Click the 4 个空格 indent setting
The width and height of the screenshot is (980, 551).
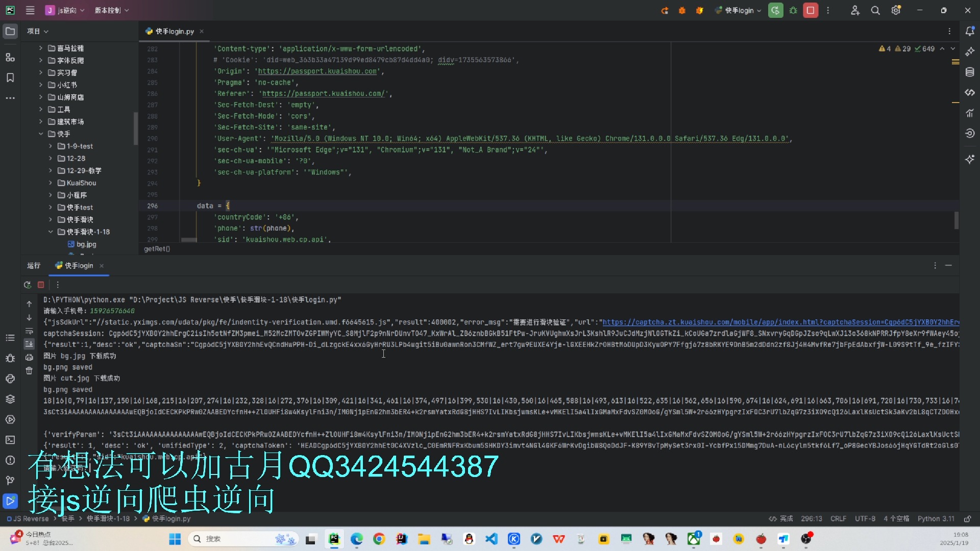[896, 519]
